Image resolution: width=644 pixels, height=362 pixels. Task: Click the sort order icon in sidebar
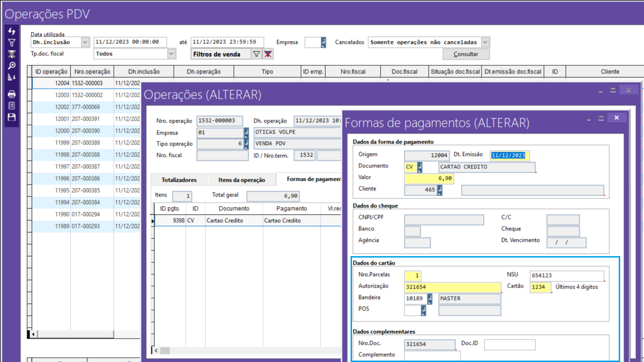tap(12, 77)
